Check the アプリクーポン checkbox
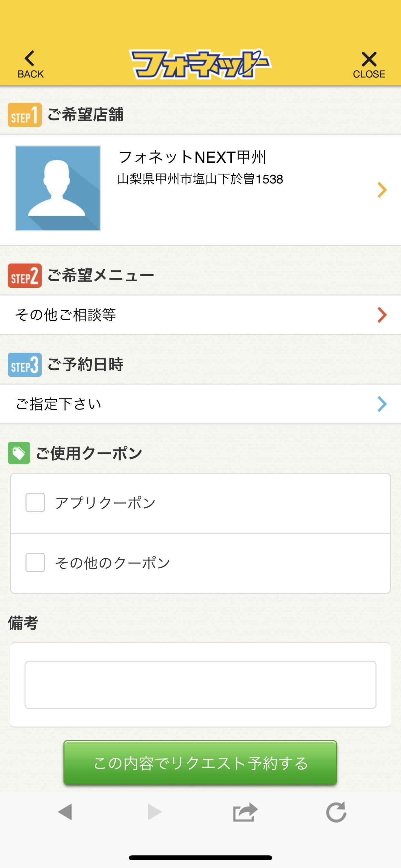Image resolution: width=401 pixels, height=868 pixels. coord(36,502)
